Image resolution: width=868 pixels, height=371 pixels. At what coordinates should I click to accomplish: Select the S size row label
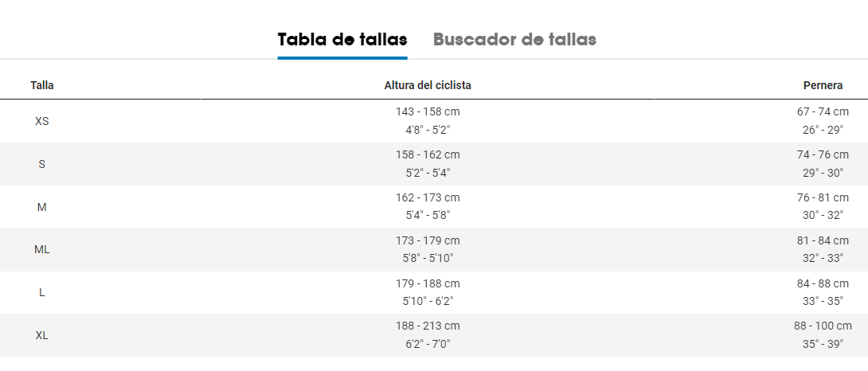42,164
